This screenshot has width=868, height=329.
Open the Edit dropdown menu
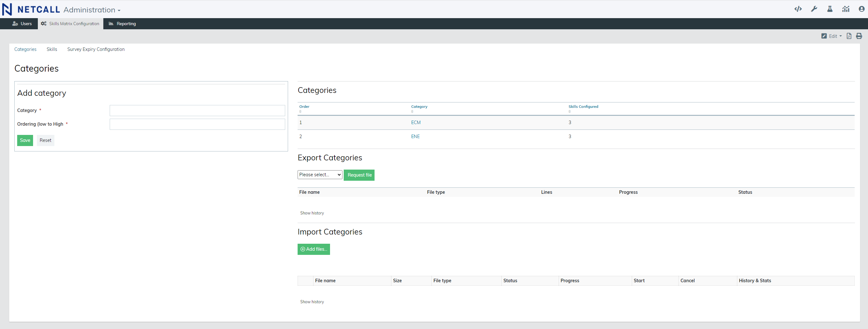coord(832,36)
